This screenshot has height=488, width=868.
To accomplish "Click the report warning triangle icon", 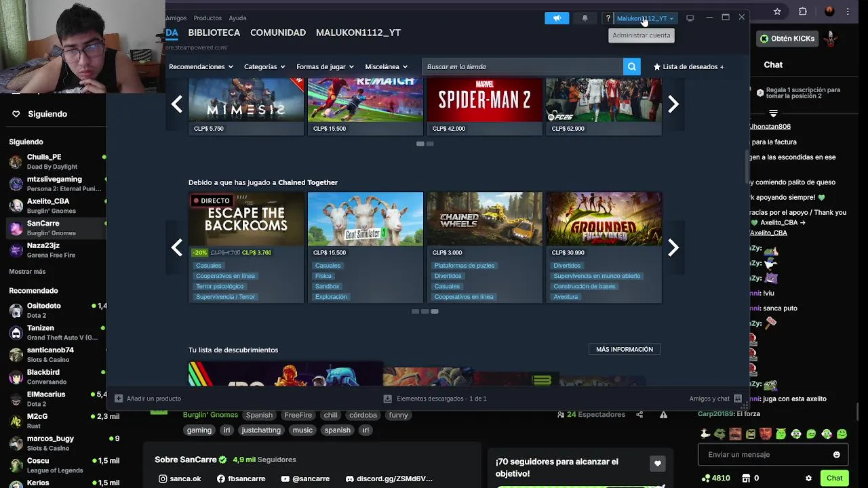I will (x=663, y=415).
